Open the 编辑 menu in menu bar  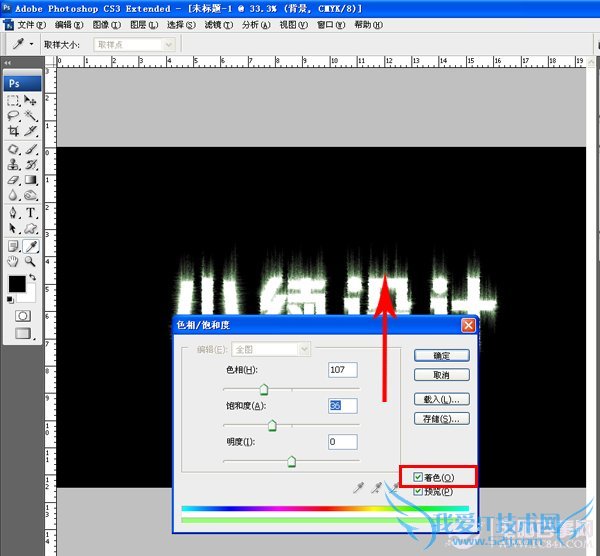[69, 25]
